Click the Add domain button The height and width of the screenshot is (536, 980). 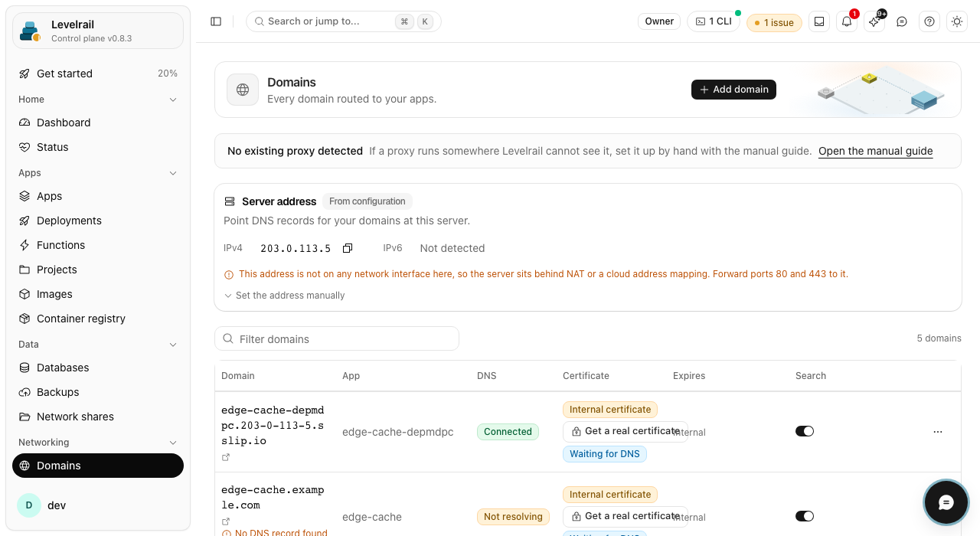(x=733, y=90)
